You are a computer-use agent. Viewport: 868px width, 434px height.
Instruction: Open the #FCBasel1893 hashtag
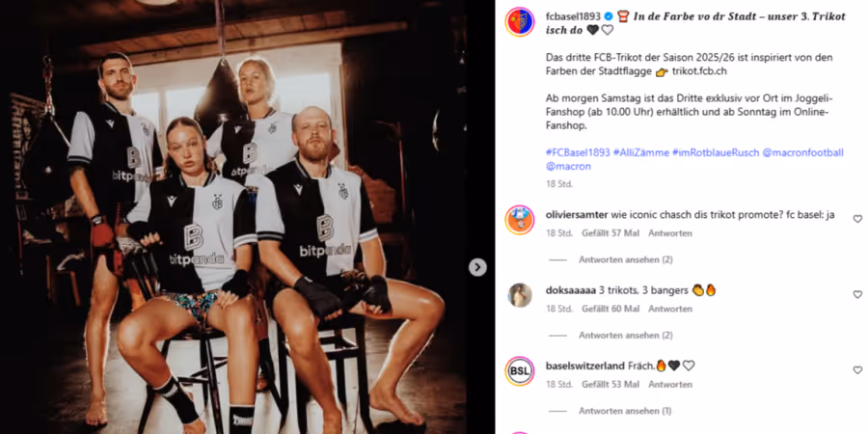click(578, 152)
